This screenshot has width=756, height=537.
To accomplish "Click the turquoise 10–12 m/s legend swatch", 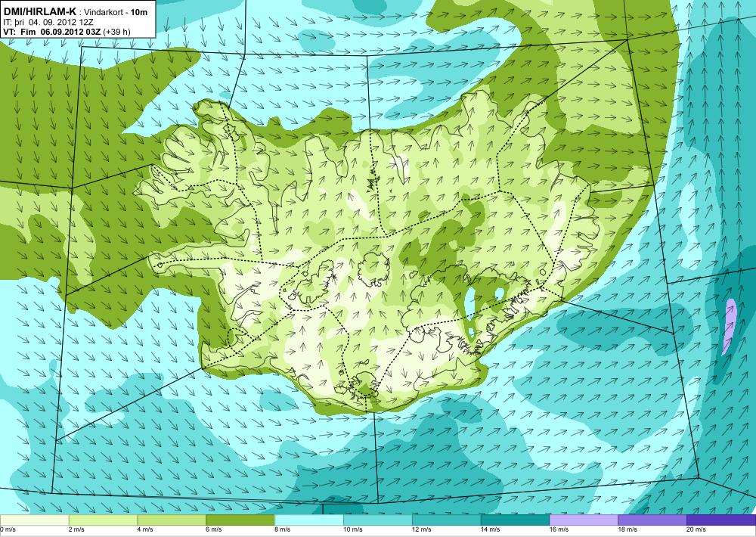I will (377, 520).
